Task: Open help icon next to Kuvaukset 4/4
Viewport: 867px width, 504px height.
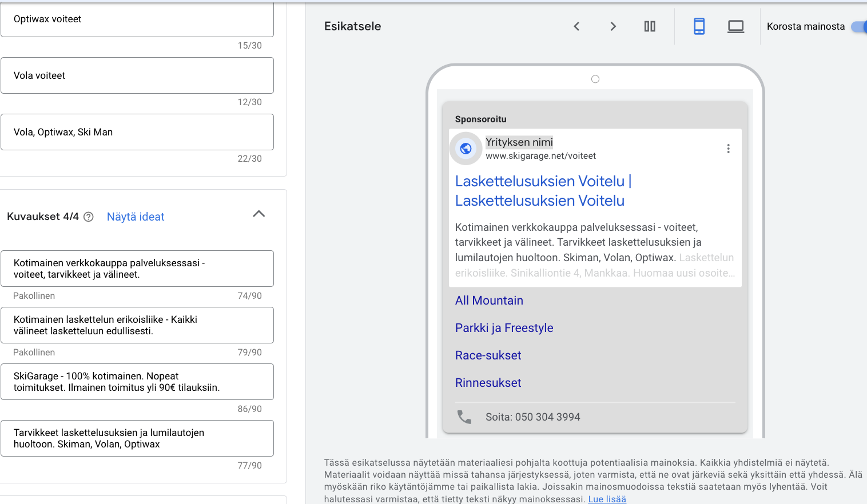Action: coord(89,217)
